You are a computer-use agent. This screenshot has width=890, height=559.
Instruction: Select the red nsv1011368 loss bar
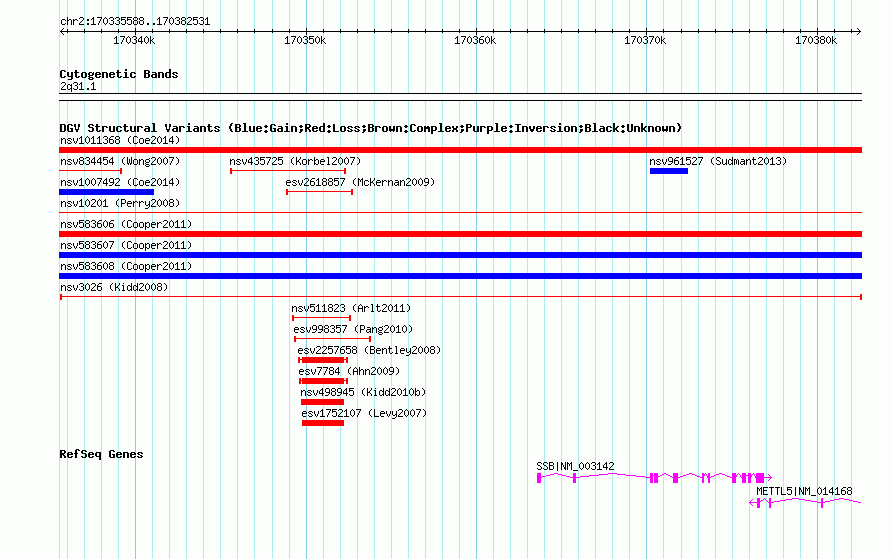[x=460, y=150]
